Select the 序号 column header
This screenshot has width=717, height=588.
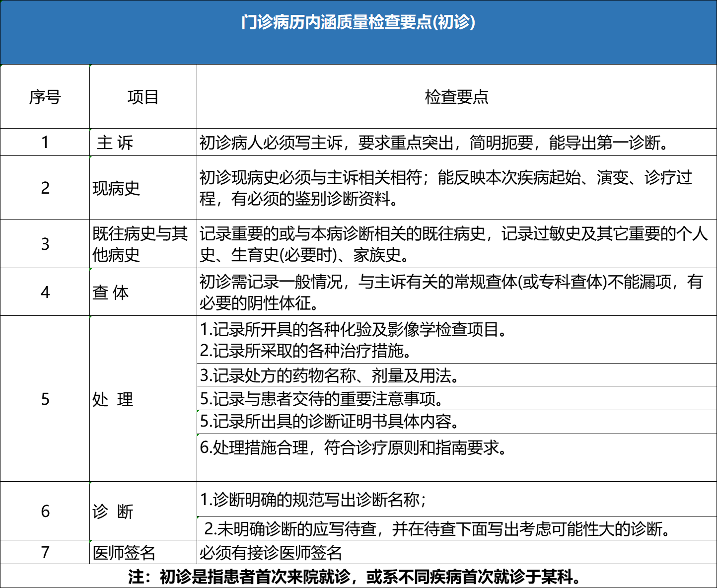point(45,96)
